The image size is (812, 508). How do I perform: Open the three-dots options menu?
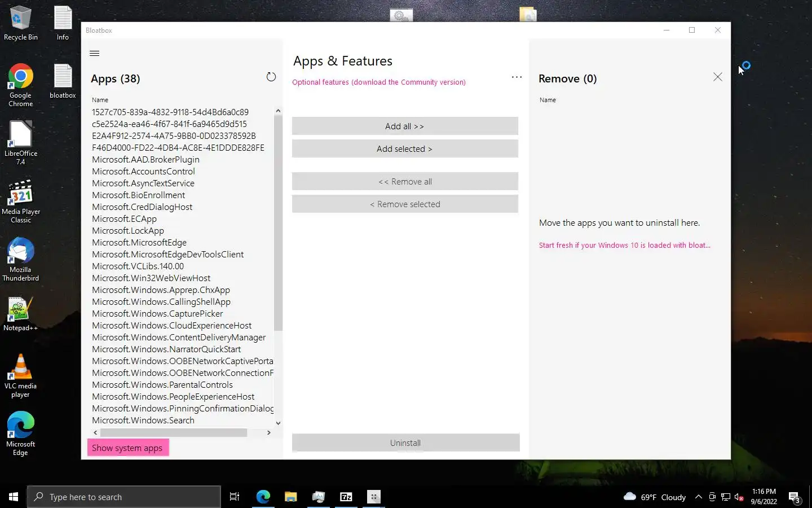point(517,77)
